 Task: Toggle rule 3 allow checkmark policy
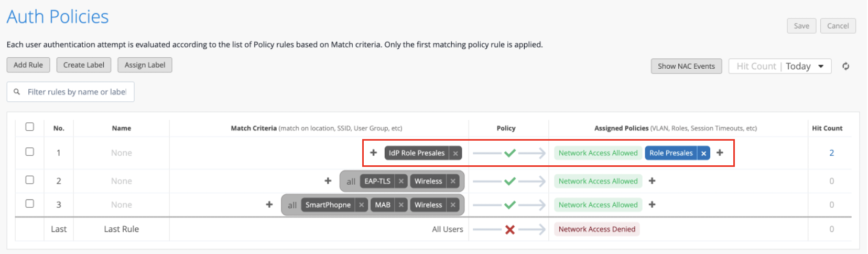(509, 205)
